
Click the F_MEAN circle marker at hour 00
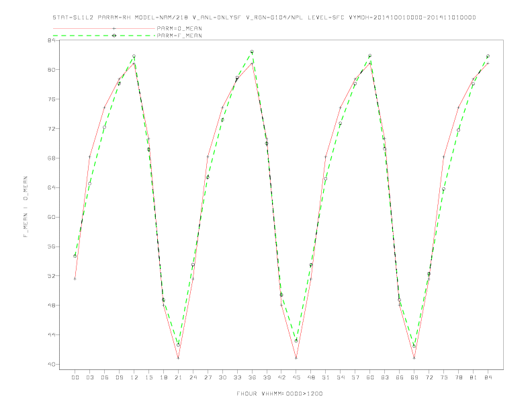point(75,256)
